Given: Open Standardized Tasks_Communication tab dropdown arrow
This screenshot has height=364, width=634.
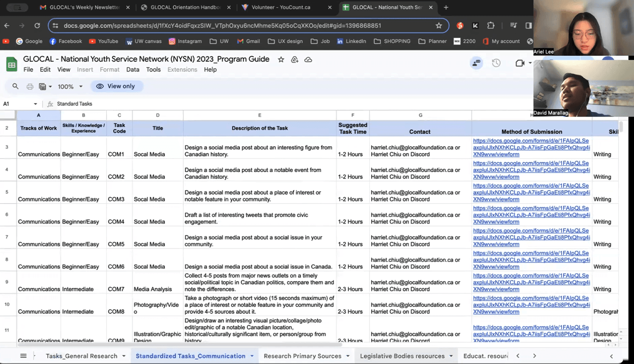Looking at the screenshot, I should click(252, 356).
